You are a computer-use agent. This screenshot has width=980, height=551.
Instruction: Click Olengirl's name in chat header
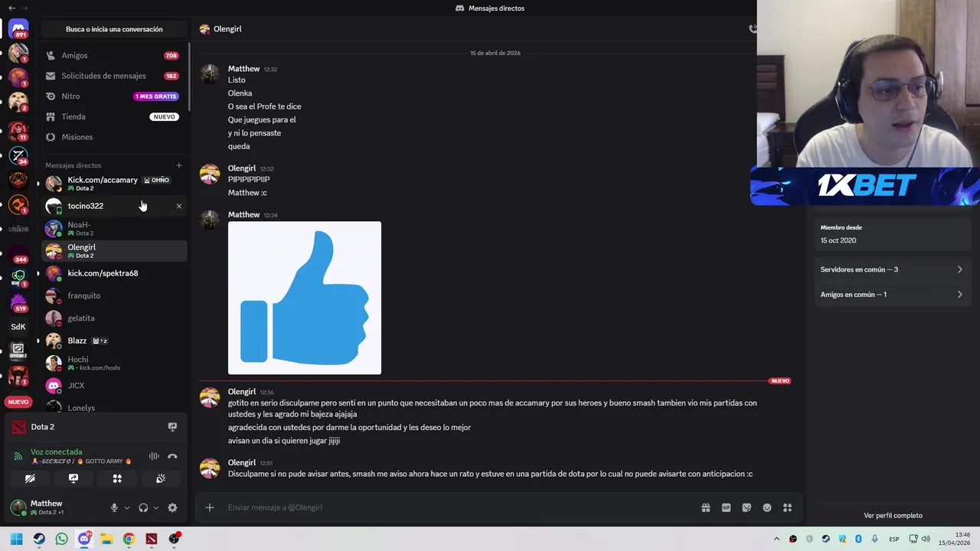(228, 29)
